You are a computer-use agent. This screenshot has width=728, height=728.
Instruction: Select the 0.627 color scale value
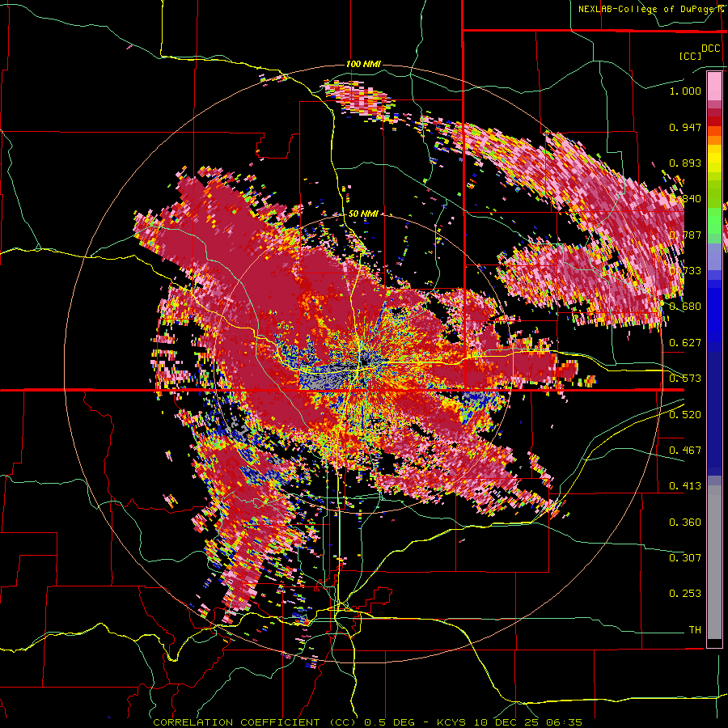(x=685, y=343)
